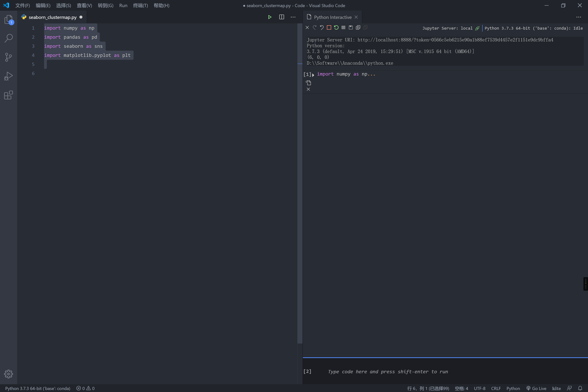Click the editor vertical scrollbar
Screen dimensions: 588x392
[x=300, y=184]
